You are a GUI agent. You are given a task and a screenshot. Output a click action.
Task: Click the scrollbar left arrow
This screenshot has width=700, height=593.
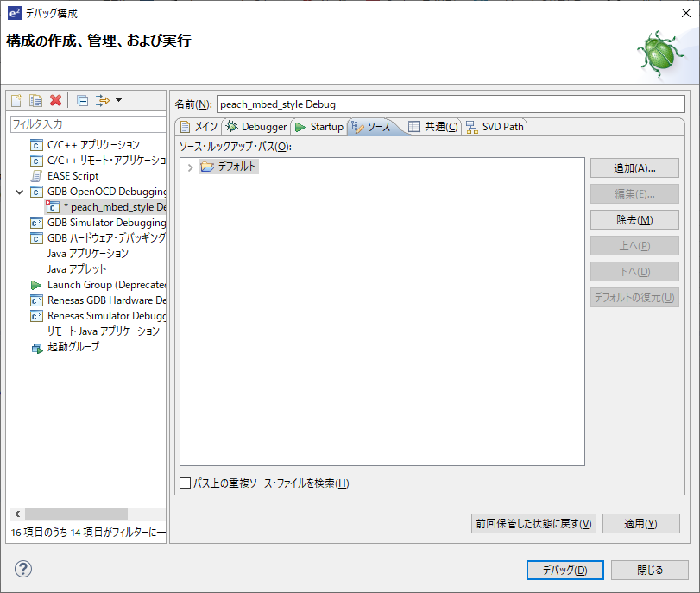(x=17, y=514)
